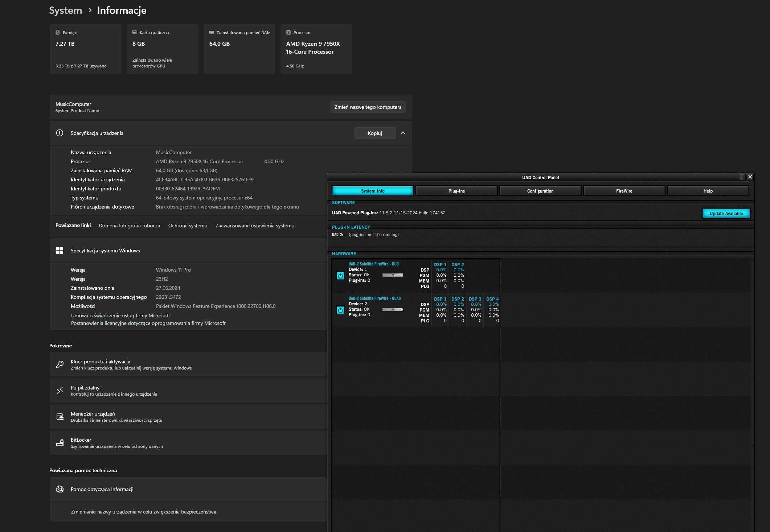Switch to the Configuration tab
The image size is (770, 532).
(540, 191)
